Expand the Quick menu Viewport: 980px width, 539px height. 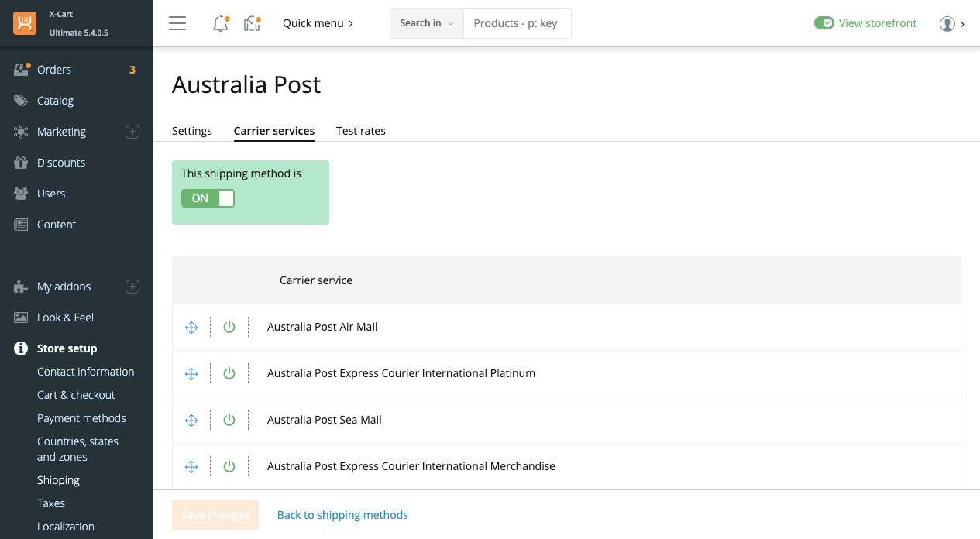(318, 23)
